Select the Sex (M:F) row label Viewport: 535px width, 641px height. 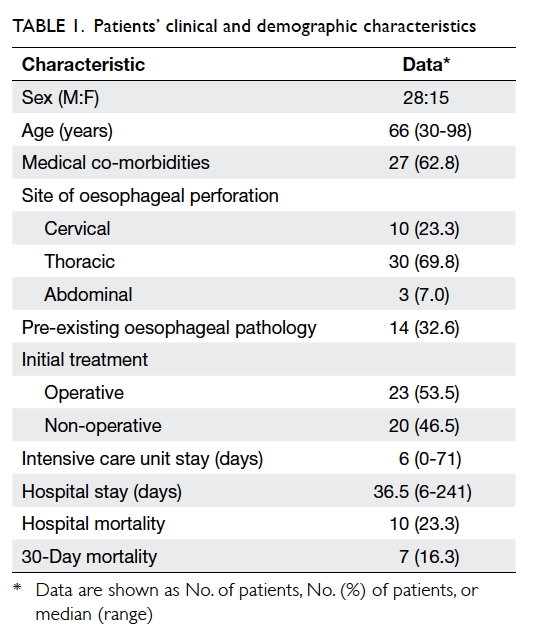(x=60, y=98)
